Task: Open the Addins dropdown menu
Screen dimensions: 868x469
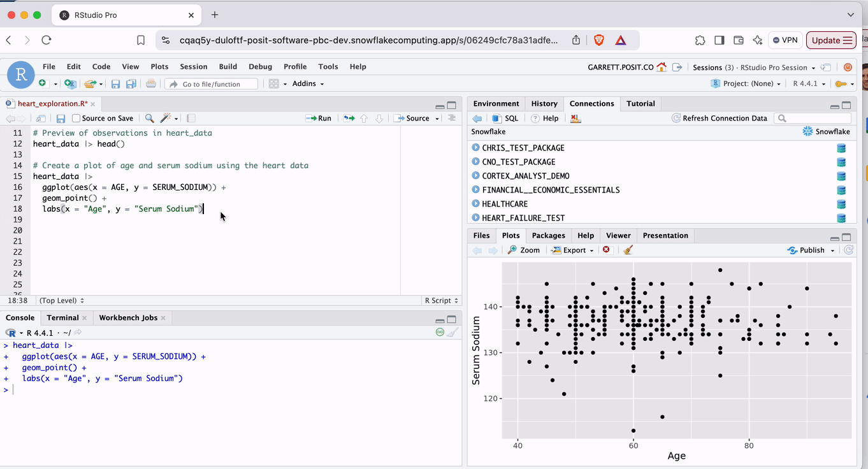Action: click(x=308, y=84)
